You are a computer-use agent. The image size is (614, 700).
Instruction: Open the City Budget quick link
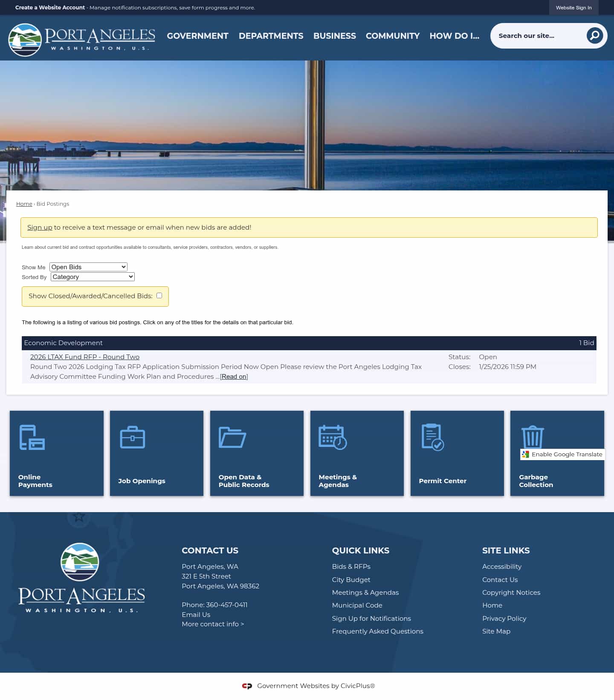pyautogui.click(x=351, y=580)
